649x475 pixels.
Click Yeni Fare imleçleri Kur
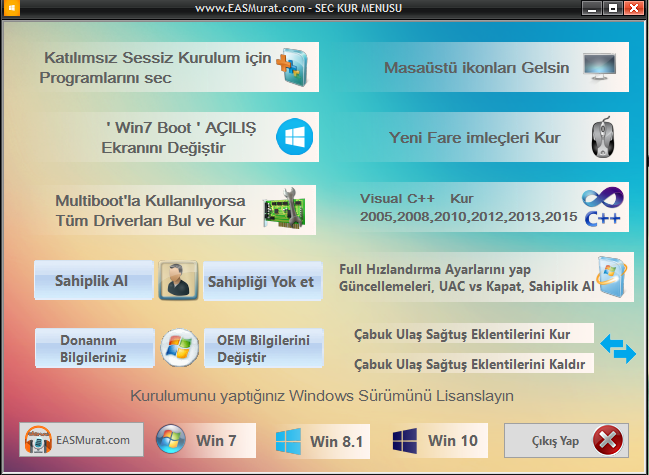point(484,137)
